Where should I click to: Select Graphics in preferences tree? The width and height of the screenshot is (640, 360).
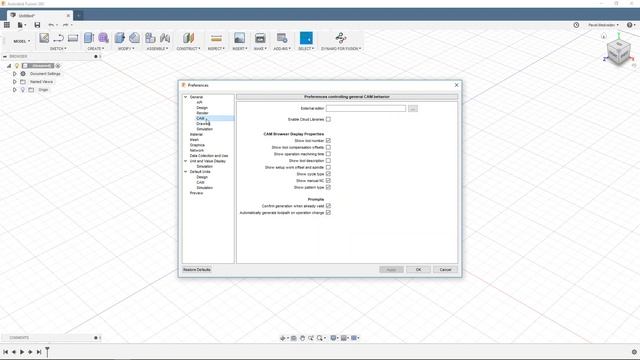coord(197,145)
